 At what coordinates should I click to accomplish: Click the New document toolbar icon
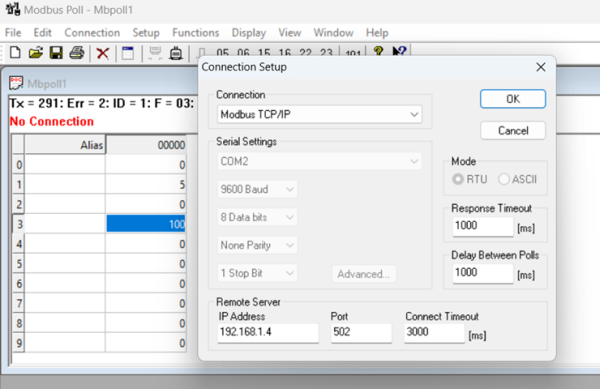point(15,53)
